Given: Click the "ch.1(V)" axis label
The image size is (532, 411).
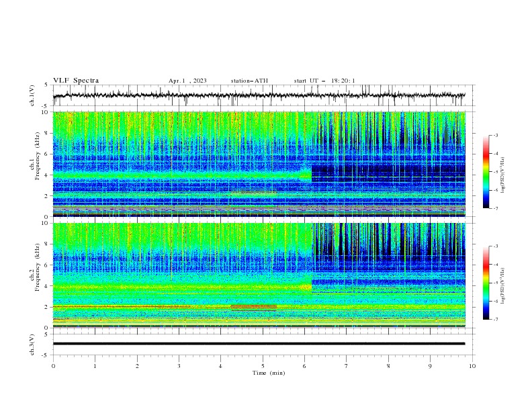Looking at the screenshot, I should coord(32,95).
